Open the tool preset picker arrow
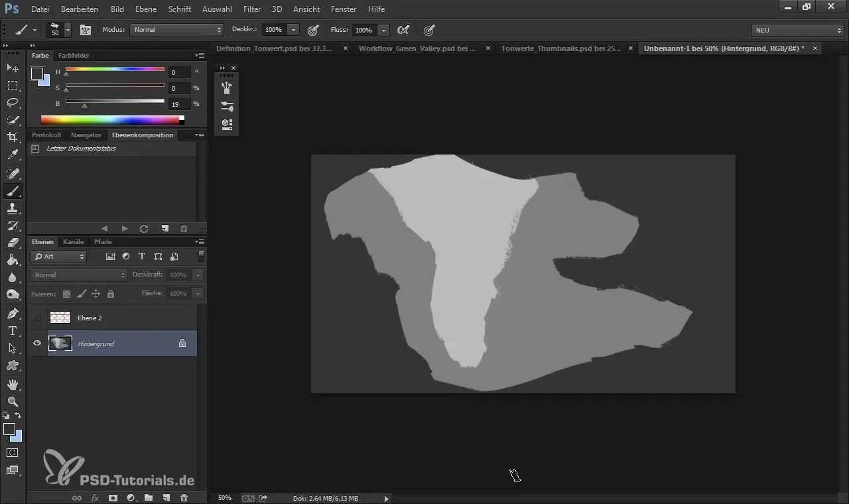Viewport: 849px width, 504px height. coord(34,30)
